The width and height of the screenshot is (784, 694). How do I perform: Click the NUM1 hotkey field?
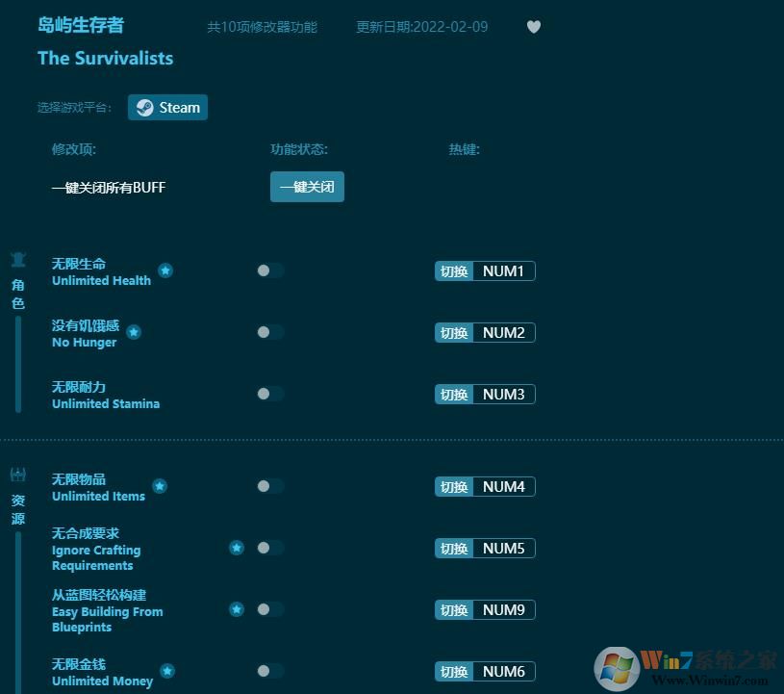pyautogui.click(x=504, y=271)
